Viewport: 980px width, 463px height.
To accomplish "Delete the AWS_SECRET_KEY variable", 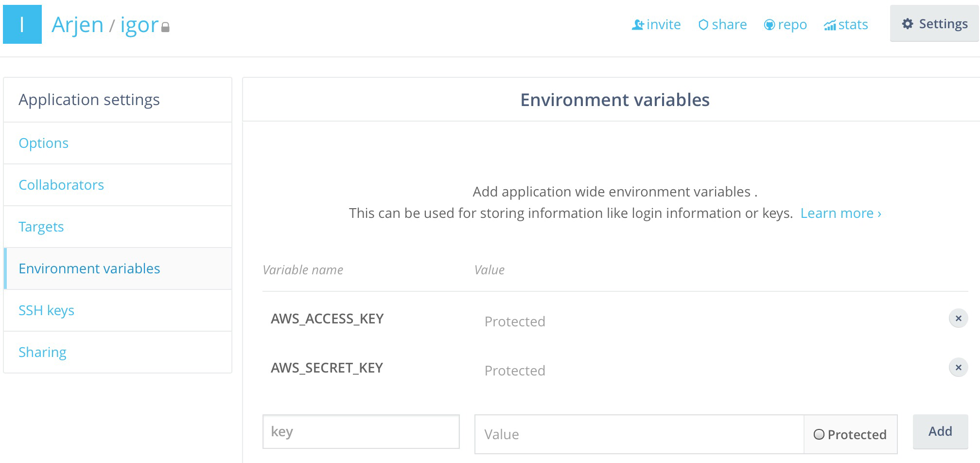I will pos(958,368).
